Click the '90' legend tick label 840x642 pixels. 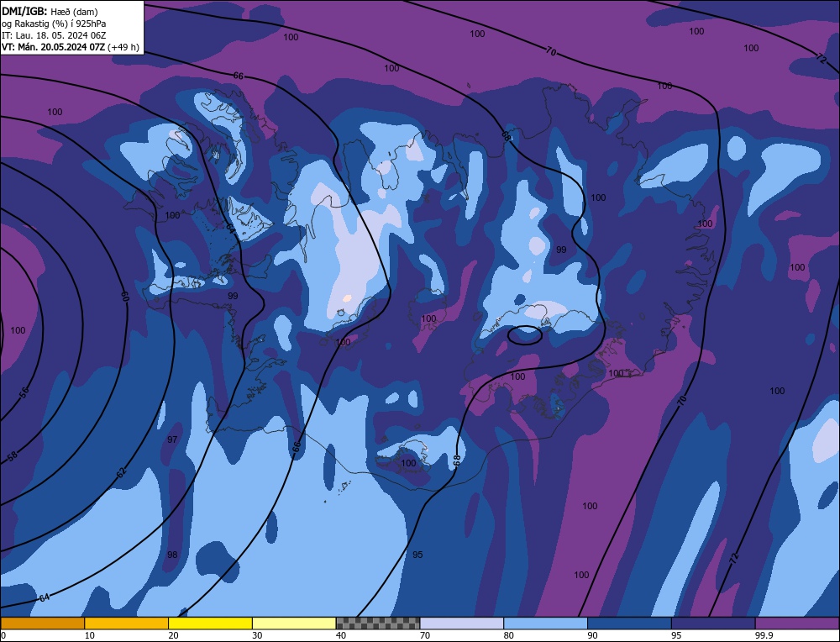pyautogui.click(x=592, y=635)
